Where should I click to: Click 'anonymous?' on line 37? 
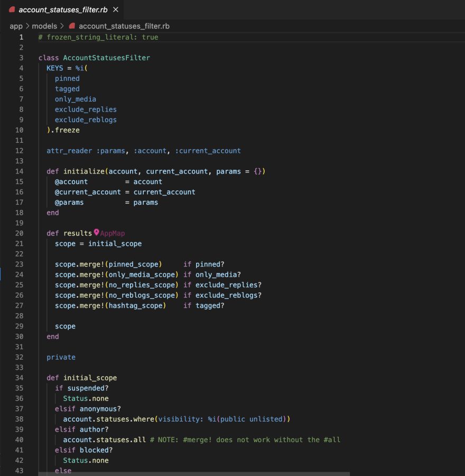pyautogui.click(x=100, y=409)
